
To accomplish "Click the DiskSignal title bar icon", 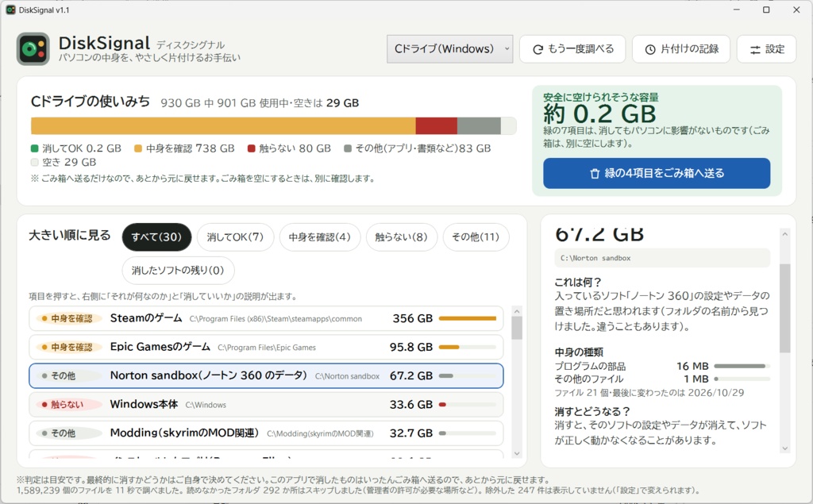I will point(10,10).
